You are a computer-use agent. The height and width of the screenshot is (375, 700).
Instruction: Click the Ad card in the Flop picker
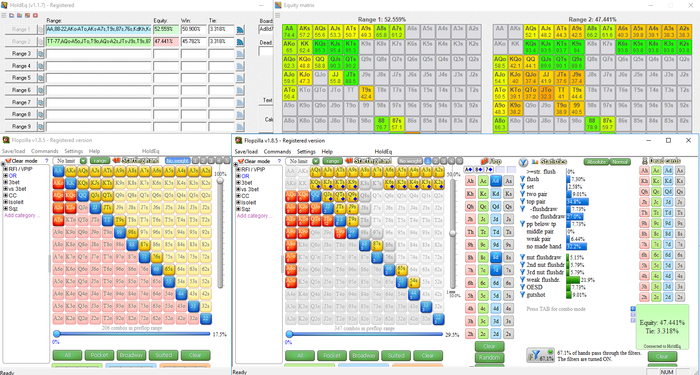tap(496, 181)
